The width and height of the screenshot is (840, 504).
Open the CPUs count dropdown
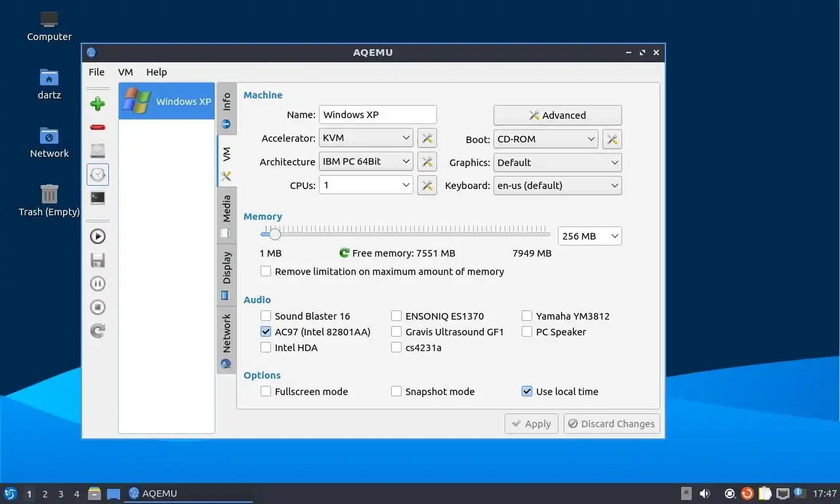(x=366, y=185)
